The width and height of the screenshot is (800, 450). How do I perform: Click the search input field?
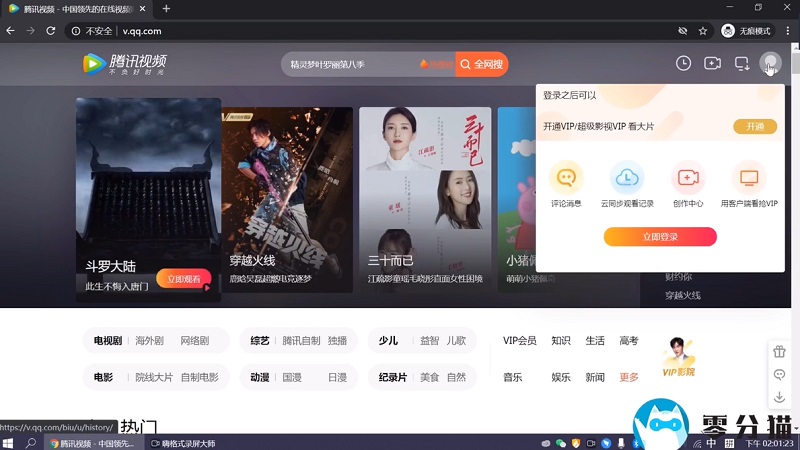click(350, 64)
